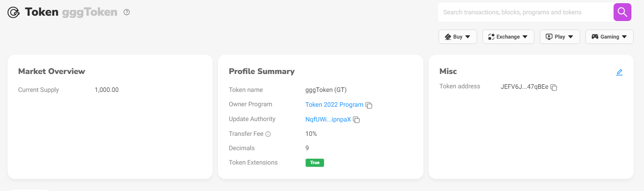Copy the Token 2022 Program address
Image resolution: width=644 pixels, height=191 pixels.
pos(369,105)
